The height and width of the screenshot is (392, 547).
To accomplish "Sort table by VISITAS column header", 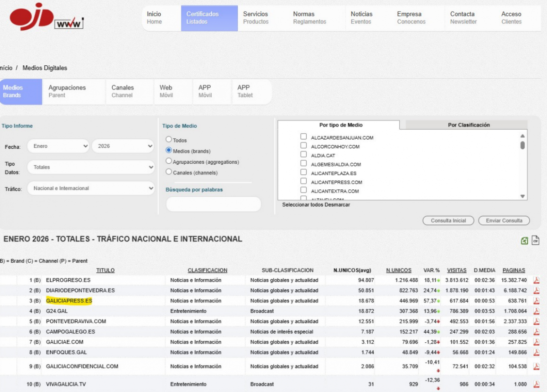I will 456,270.
